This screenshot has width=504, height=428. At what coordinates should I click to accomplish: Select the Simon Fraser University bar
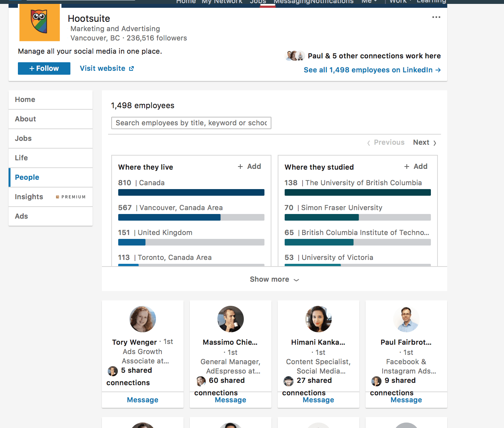(x=358, y=218)
